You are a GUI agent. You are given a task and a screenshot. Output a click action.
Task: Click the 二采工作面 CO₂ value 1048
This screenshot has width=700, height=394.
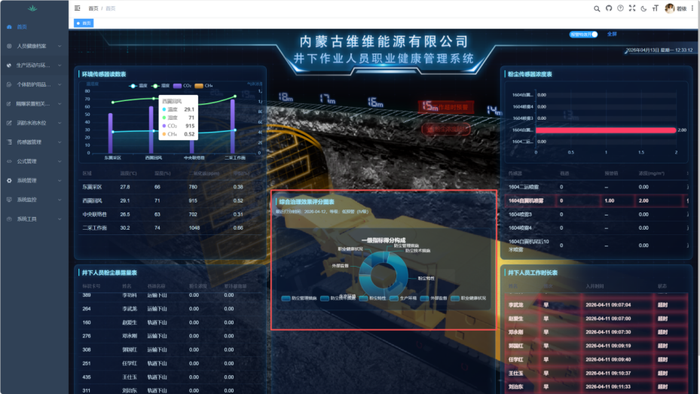[x=194, y=228]
